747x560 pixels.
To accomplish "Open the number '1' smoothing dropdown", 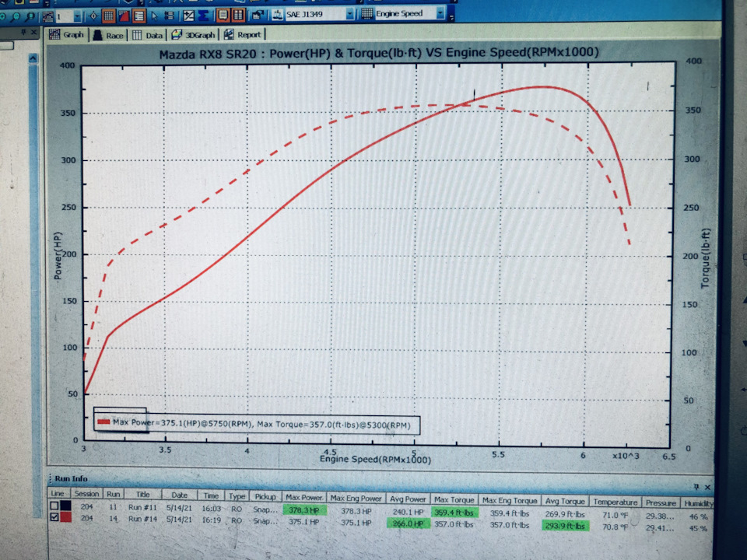I will tap(77, 16).
